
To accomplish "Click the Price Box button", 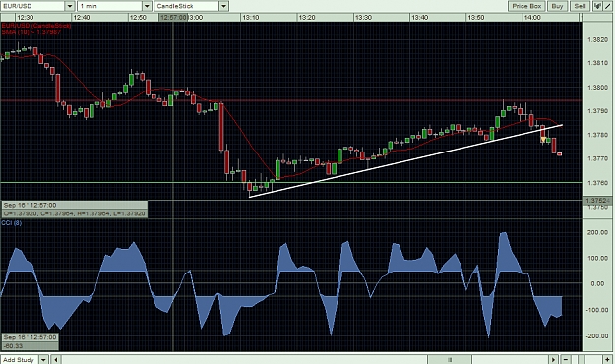I will pos(526,6).
